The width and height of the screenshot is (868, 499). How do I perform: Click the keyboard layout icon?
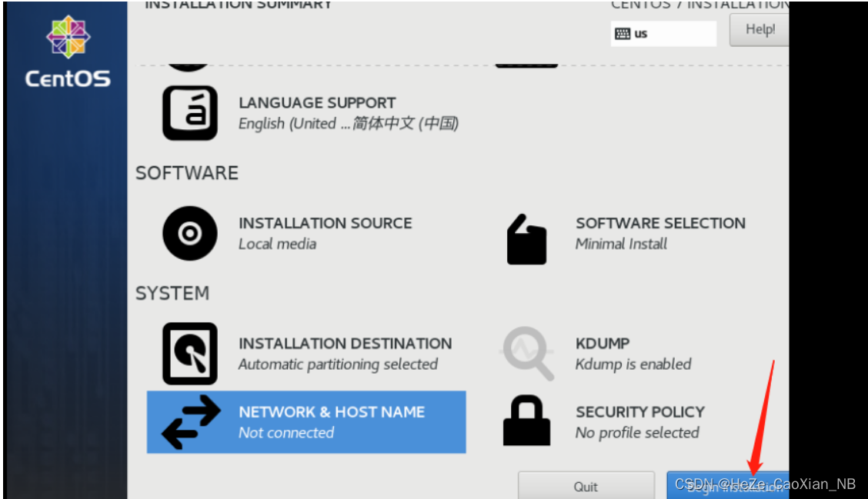pos(623,34)
